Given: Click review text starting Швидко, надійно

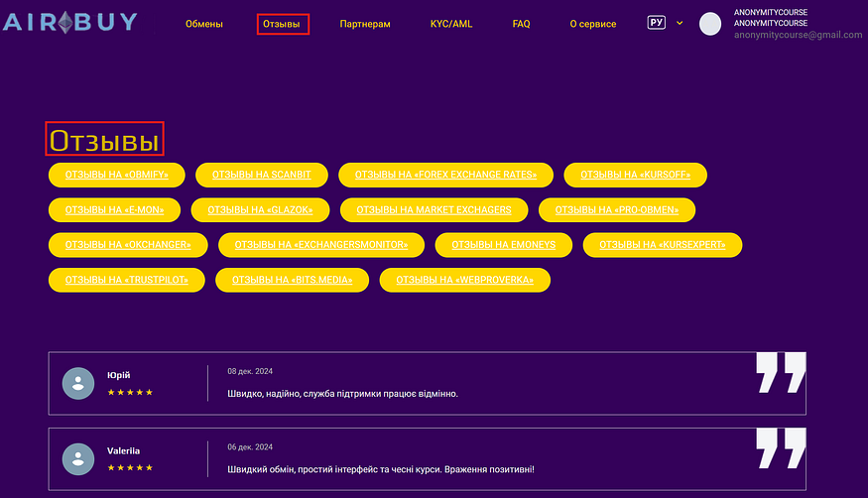Looking at the screenshot, I should pyautogui.click(x=342, y=394).
